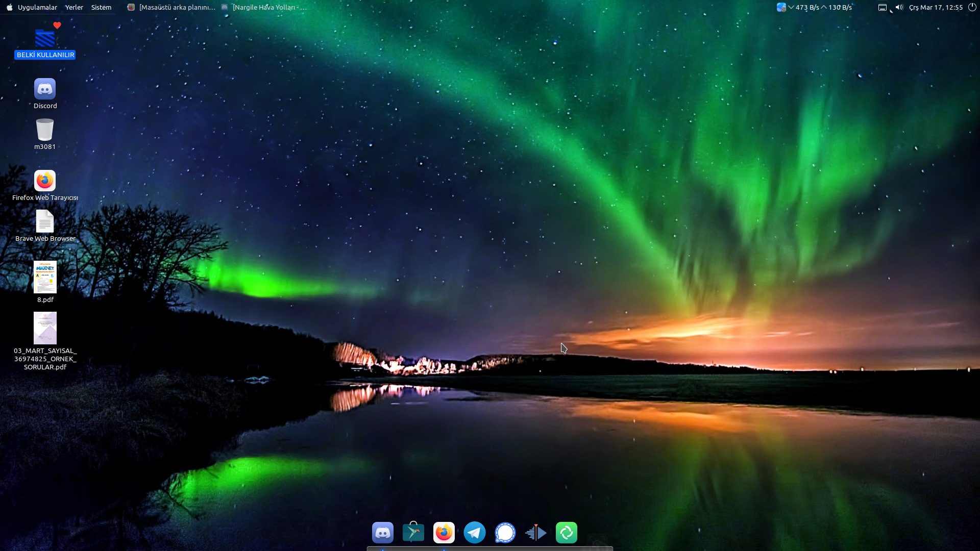Select the Firefox Web Tarayıcısı desktop icon

(x=45, y=181)
